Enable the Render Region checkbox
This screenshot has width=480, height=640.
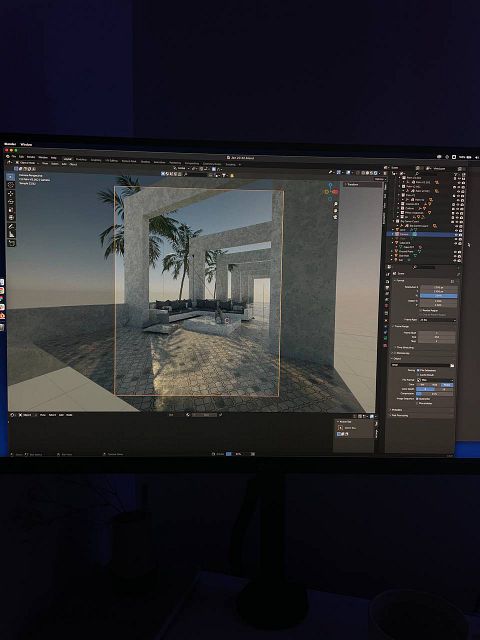420,310
